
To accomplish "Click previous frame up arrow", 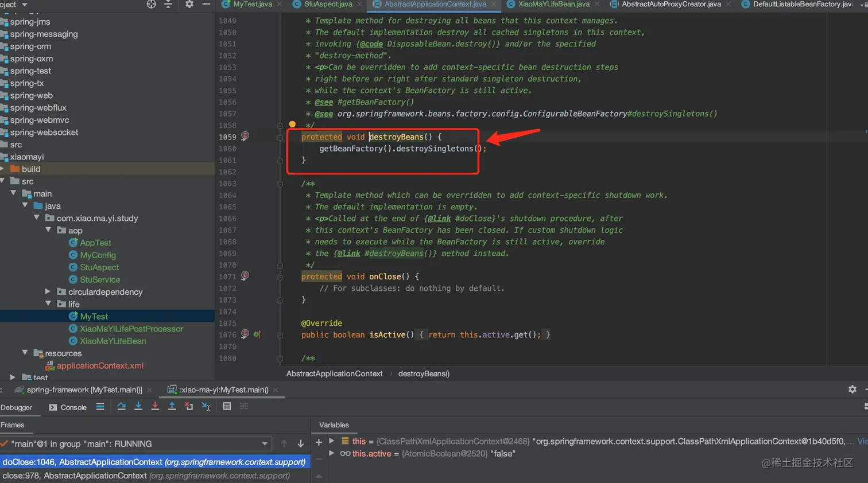I will tap(284, 443).
